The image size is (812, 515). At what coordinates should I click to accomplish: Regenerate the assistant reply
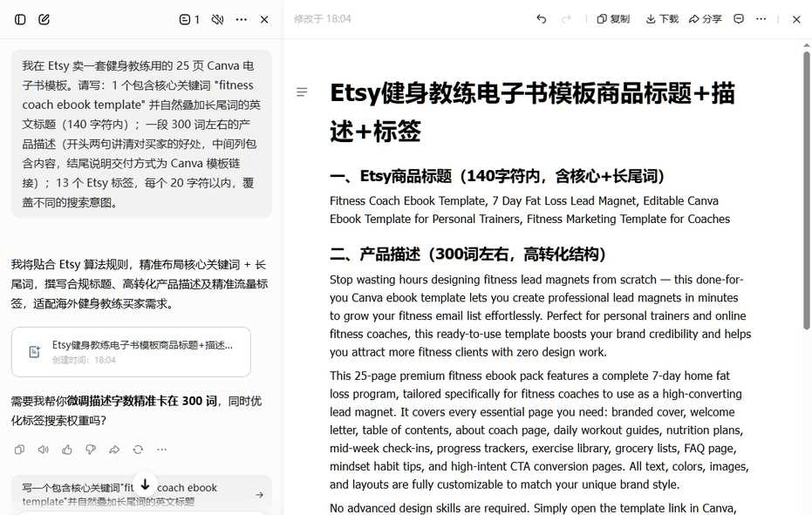[138, 450]
